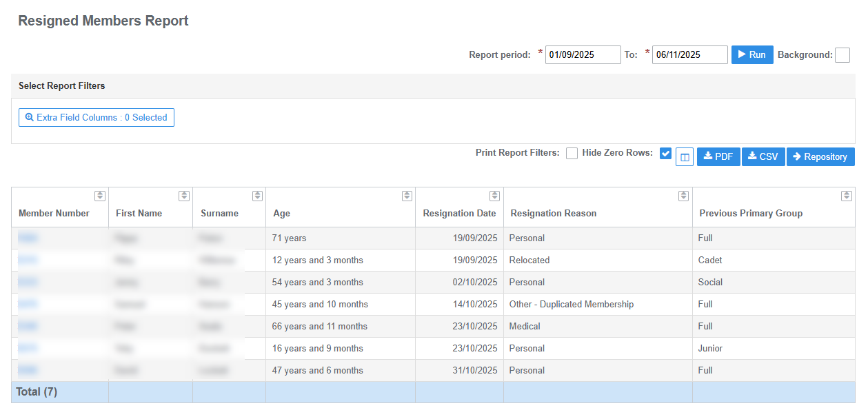This screenshot has width=868, height=419.
Task: Select the '45 years and 10 months' cell
Action: pyautogui.click(x=341, y=304)
